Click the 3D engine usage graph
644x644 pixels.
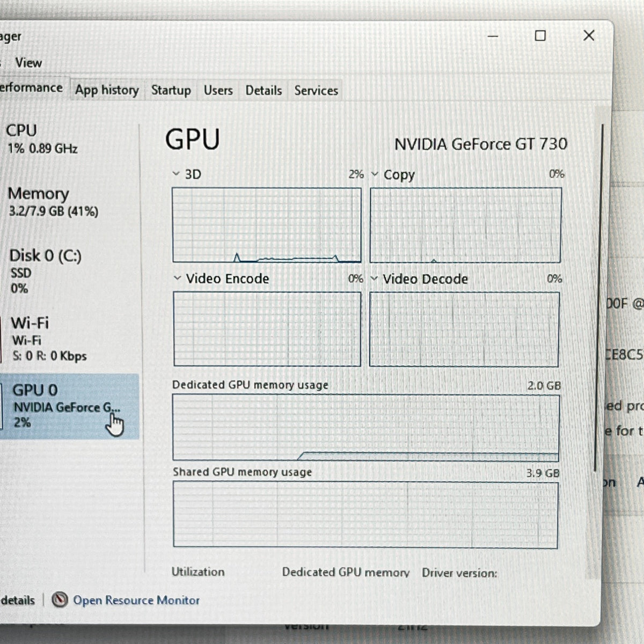tap(267, 225)
